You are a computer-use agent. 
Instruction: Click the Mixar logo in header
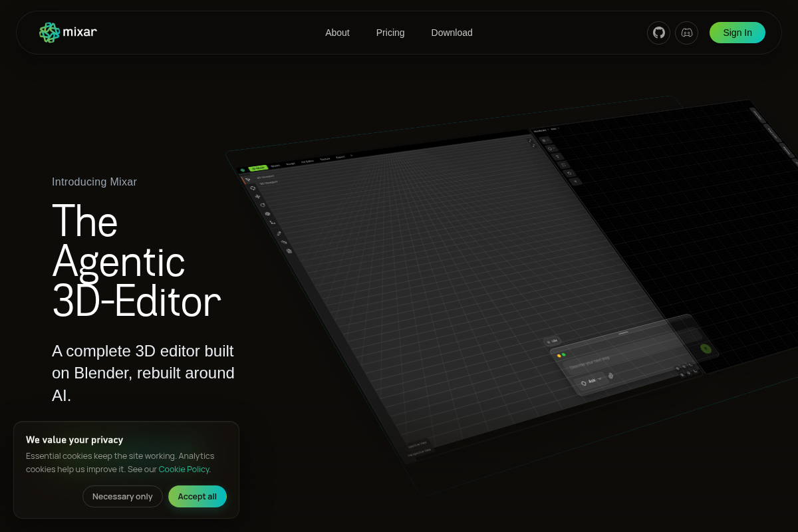click(68, 32)
